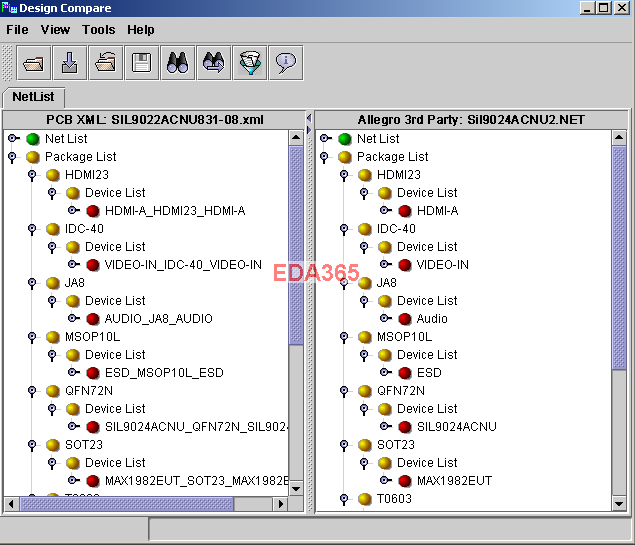Click left panel scroll up arrow
Viewport: 635px width, 545px height.
click(x=296, y=138)
